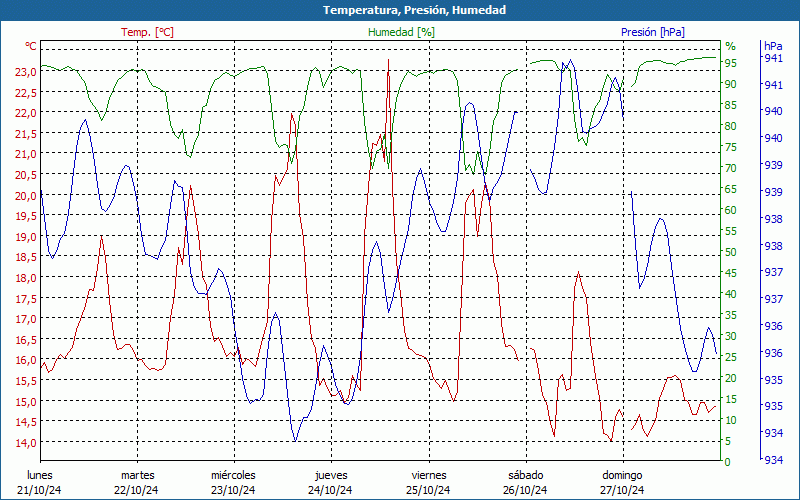The width and height of the screenshot is (800, 500).
Task: Click the red '°C' unit above the temperature axis
Action: pyautogui.click(x=31, y=46)
